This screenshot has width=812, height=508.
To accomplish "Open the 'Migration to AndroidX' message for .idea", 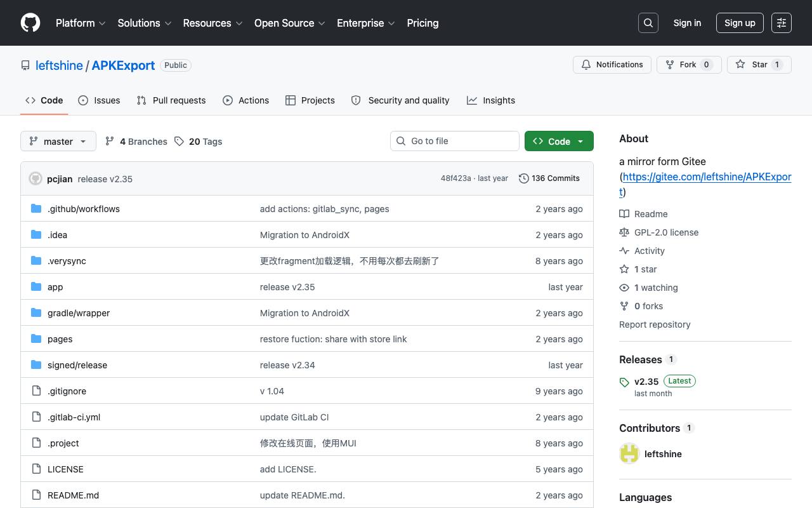I will [304, 235].
